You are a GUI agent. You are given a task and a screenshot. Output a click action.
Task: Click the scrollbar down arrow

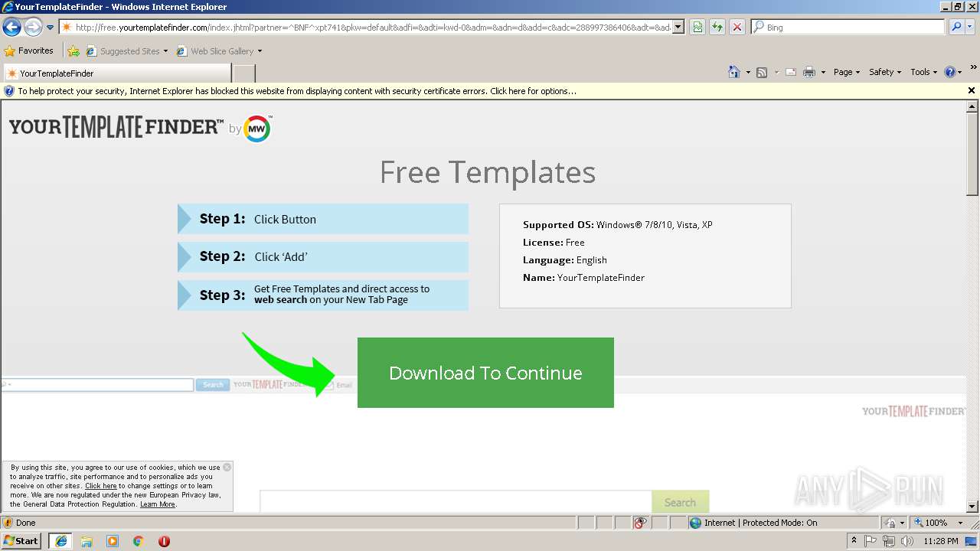click(972, 507)
